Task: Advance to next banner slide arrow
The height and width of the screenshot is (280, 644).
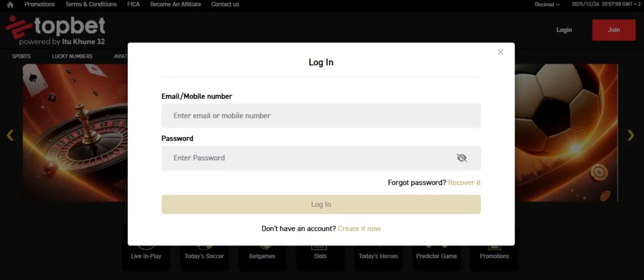Action: coord(631,135)
